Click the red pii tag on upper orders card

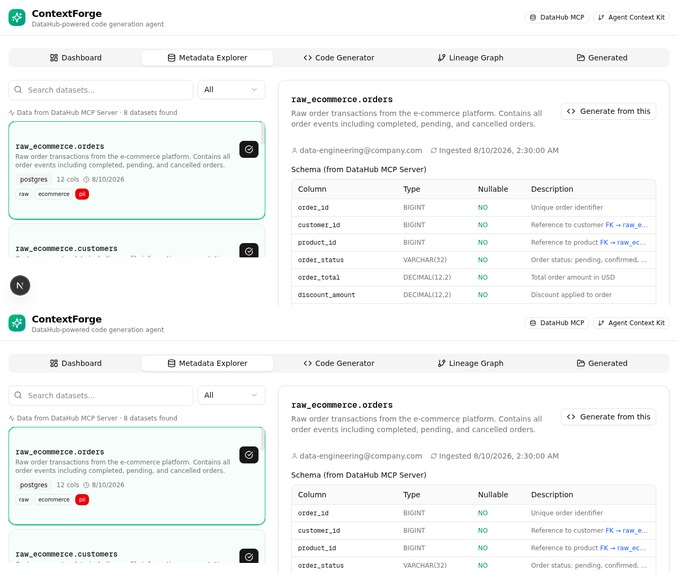tap(82, 194)
